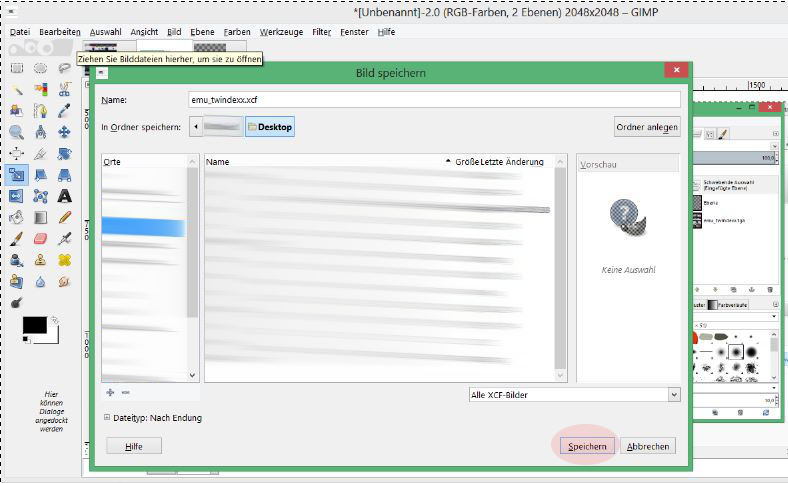Click the black foreground color swatch
Image resolution: width=788 pixels, height=483 pixels.
tap(34, 325)
